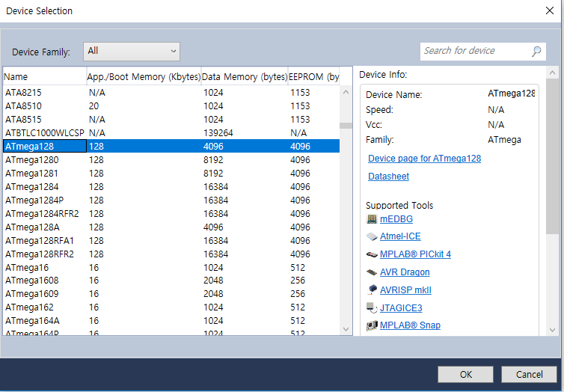Click the Atmel-ICE tool icon
Viewport: 564px width, 392px height.
[x=372, y=236]
